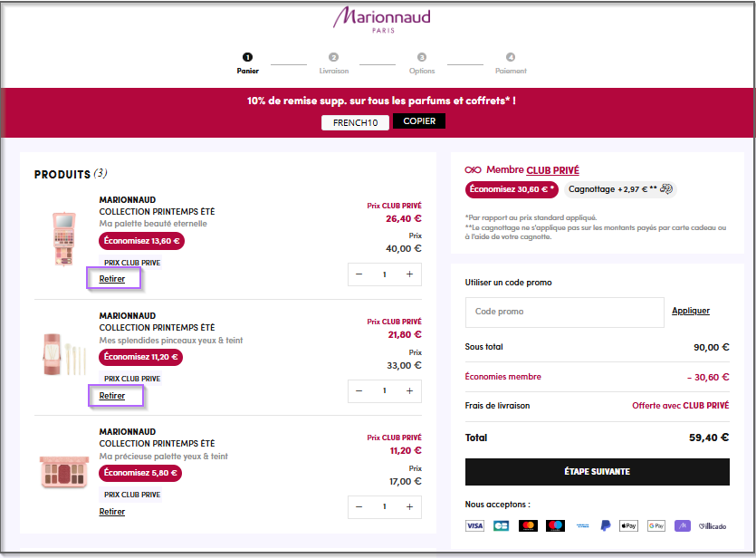Click the Offerte avec CLUB PRIVÉ delivery text
The width and height of the screenshot is (756, 558).
680,406
